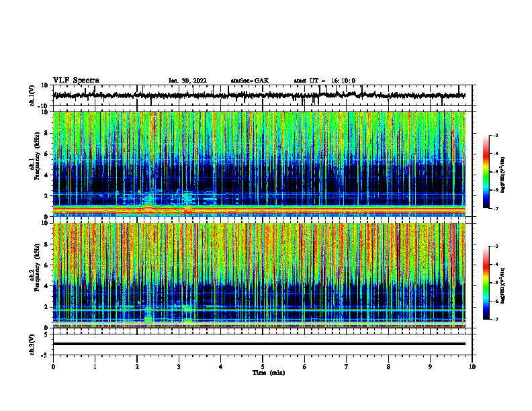Click the time axis tick label "10"

pyautogui.click(x=472, y=367)
